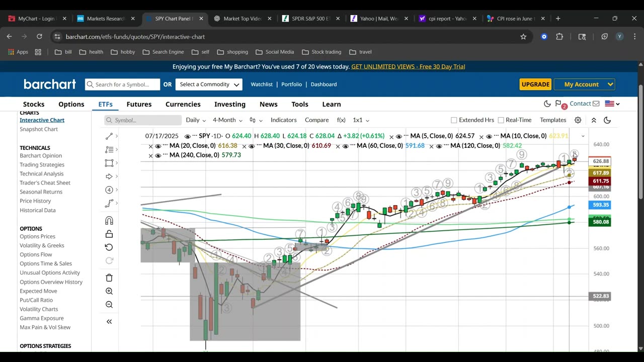Open the Put/Call Ratio sidebar link
Image resolution: width=644 pixels, height=362 pixels.
click(x=36, y=300)
